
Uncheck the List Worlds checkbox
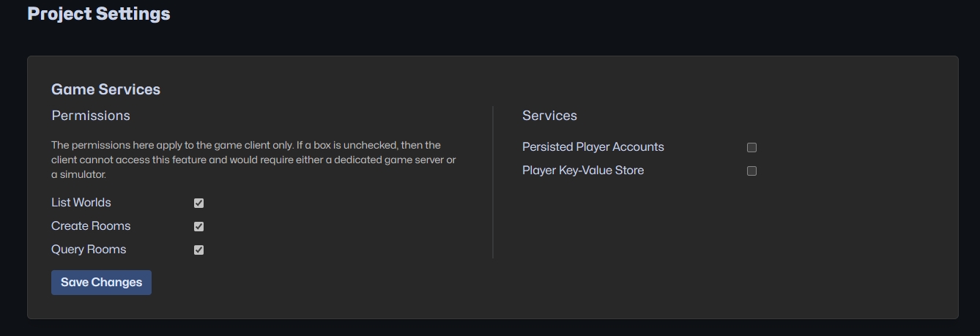[198, 203]
